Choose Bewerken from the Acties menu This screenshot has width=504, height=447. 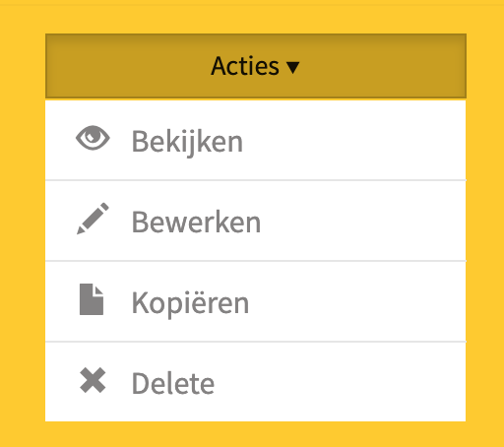tap(256, 221)
